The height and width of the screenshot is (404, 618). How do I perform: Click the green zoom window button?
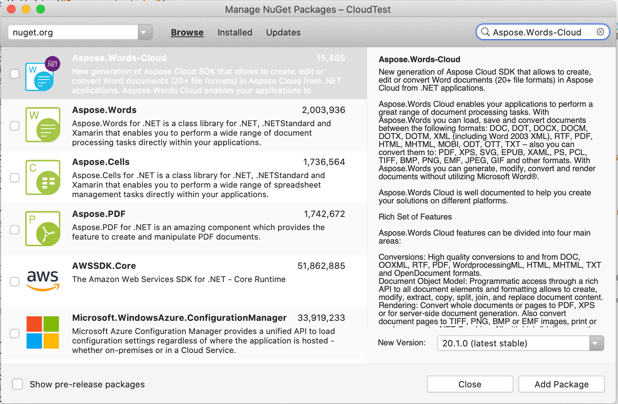(41, 9)
